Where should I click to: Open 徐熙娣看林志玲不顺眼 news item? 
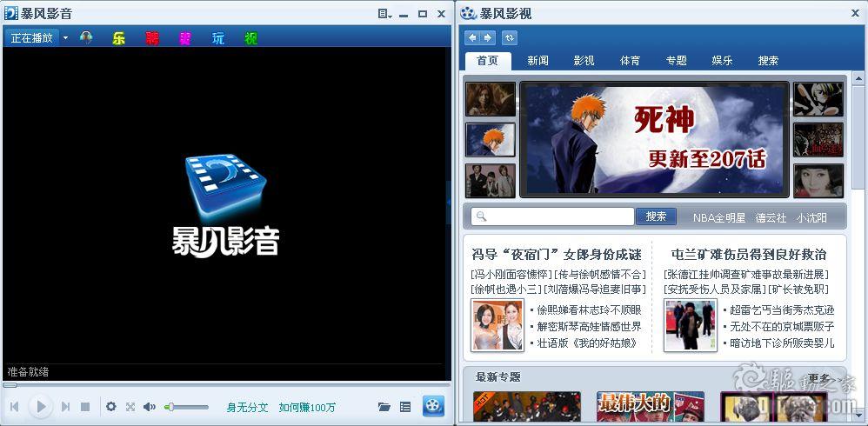(x=589, y=310)
